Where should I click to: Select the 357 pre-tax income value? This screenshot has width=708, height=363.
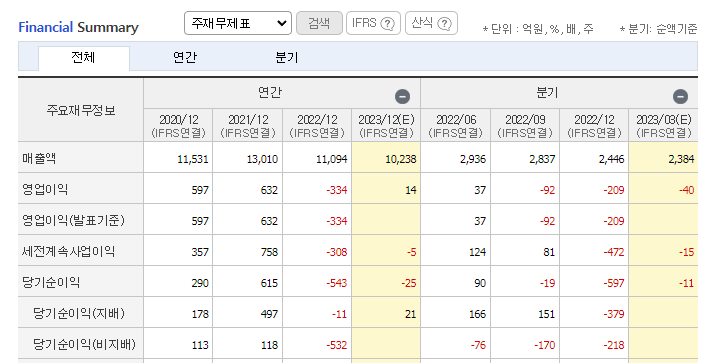tap(200, 252)
